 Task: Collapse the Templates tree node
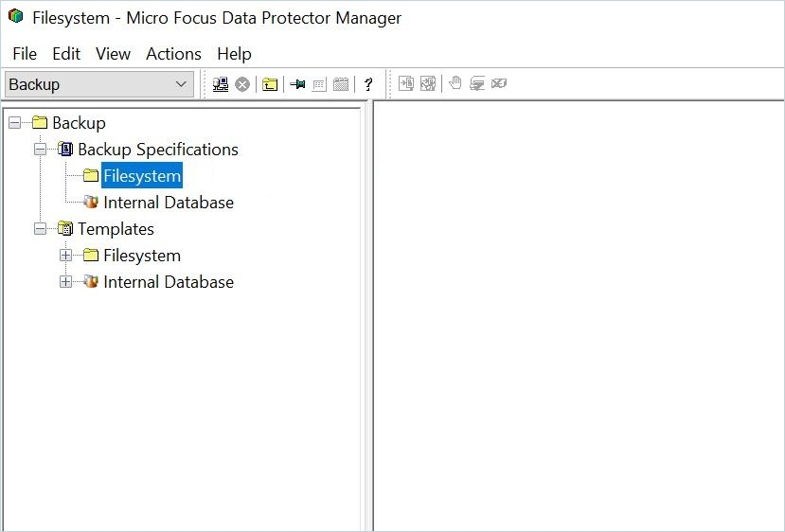coord(40,229)
